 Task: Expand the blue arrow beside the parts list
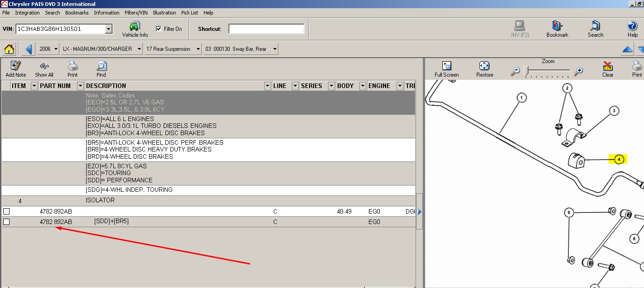tap(419, 211)
